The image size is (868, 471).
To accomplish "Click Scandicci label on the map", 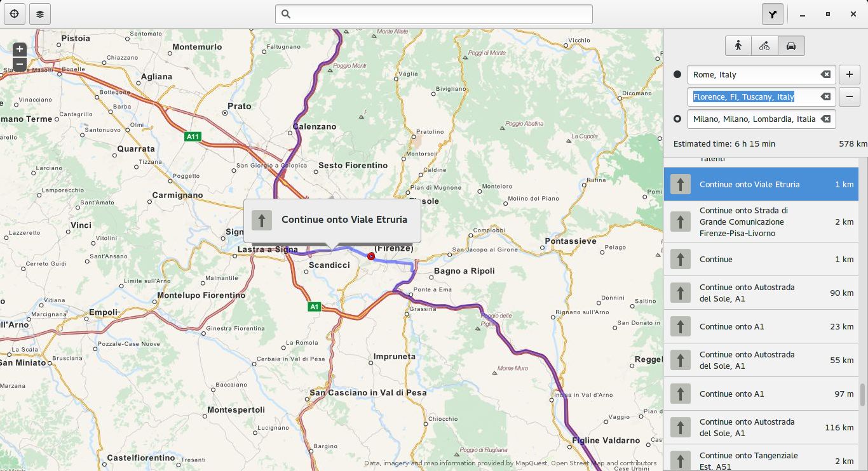I will (x=329, y=265).
